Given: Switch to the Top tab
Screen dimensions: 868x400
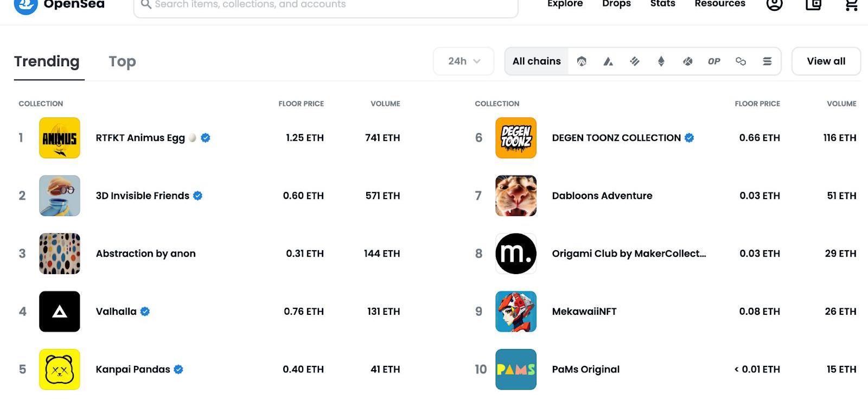Looking at the screenshot, I should tap(122, 61).
